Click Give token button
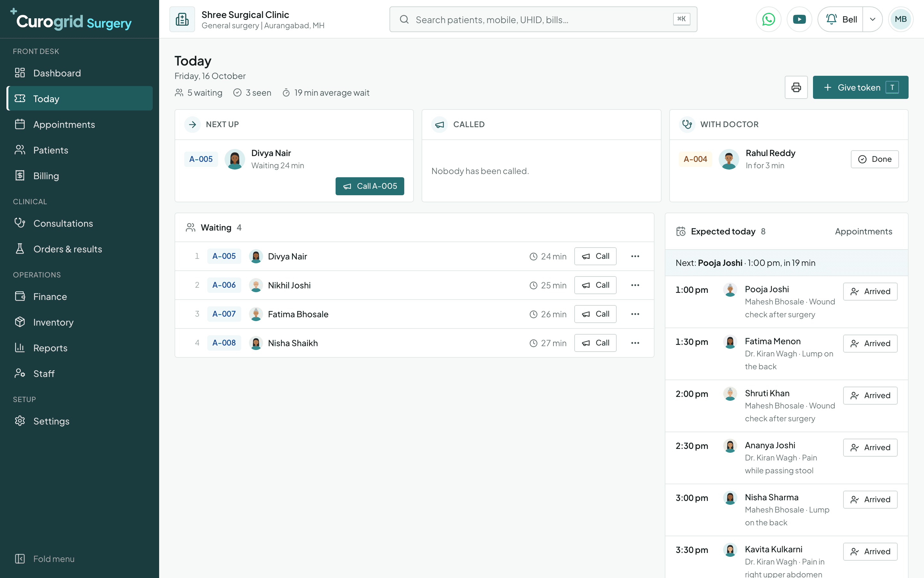 860,88
